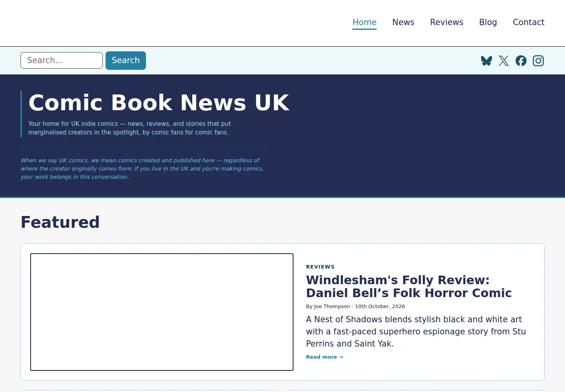Open the Instagram profile icon
Viewport: 565px width, 392px height.
pos(538,61)
